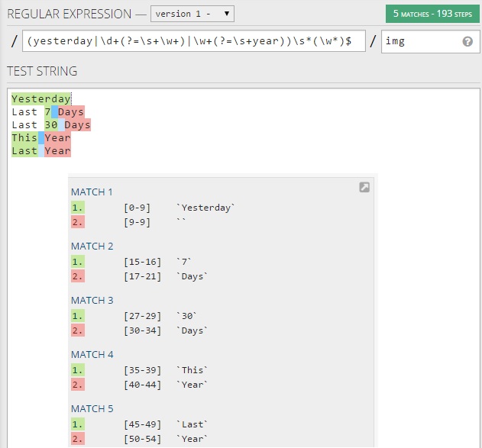The width and height of the screenshot is (482, 448).
Task: Click the 'This Year' line
Action: click(41, 138)
